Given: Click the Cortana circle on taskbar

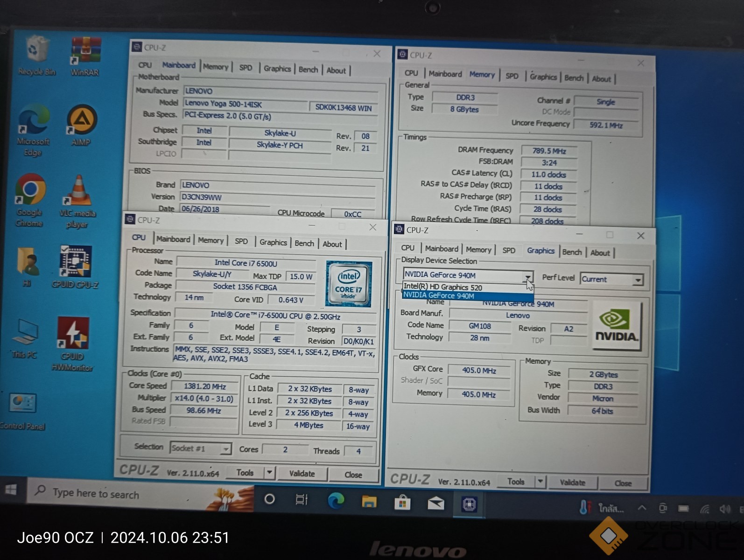Looking at the screenshot, I should [269, 499].
